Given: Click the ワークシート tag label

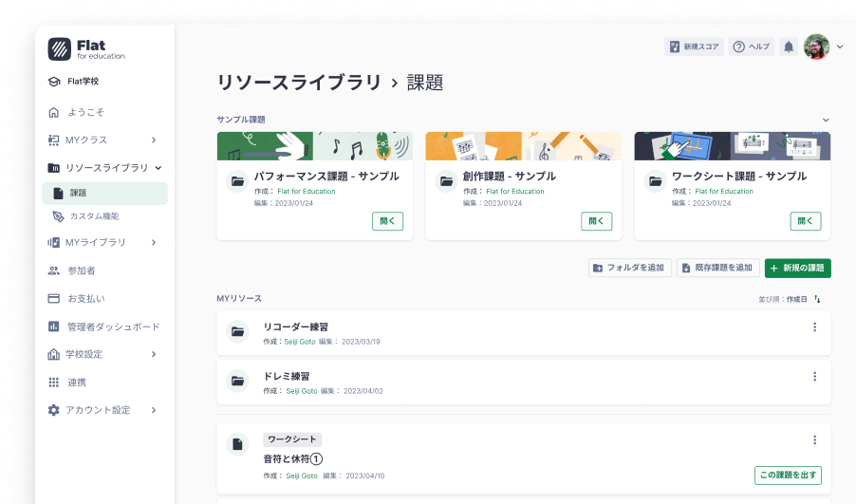Looking at the screenshot, I should tap(292, 439).
